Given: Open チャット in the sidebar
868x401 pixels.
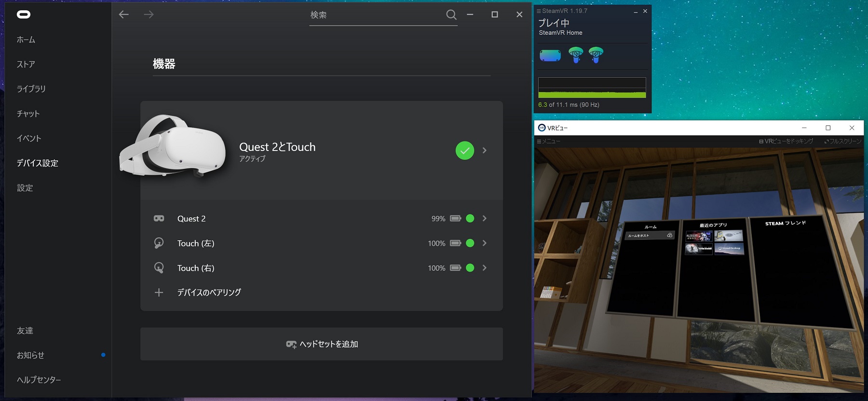Looking at the screenshot, I should tap(28, 113).
